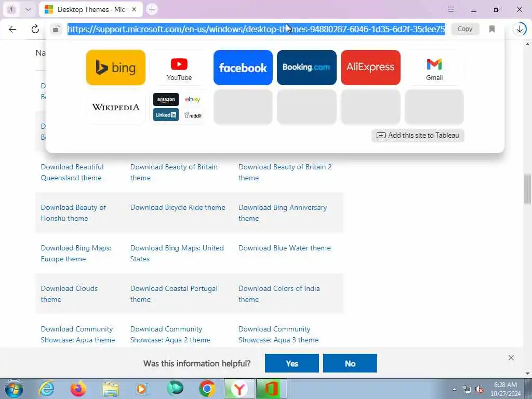Switch to Microsoft Office on taskbar
The width and height of the screenshot is (532, 399).
(271, 389)
